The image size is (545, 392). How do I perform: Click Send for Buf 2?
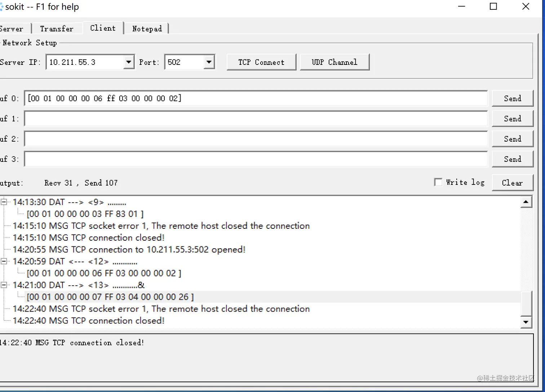click(x=513, y=139)
